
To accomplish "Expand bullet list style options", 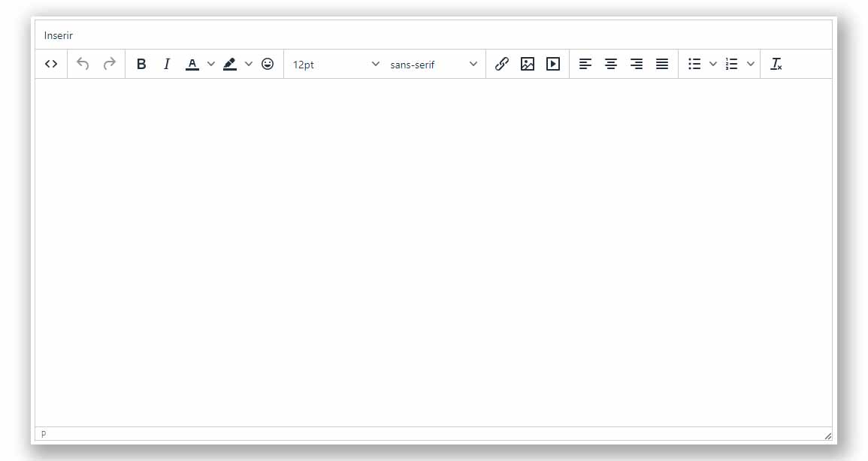I will click(x=713, y=64).
